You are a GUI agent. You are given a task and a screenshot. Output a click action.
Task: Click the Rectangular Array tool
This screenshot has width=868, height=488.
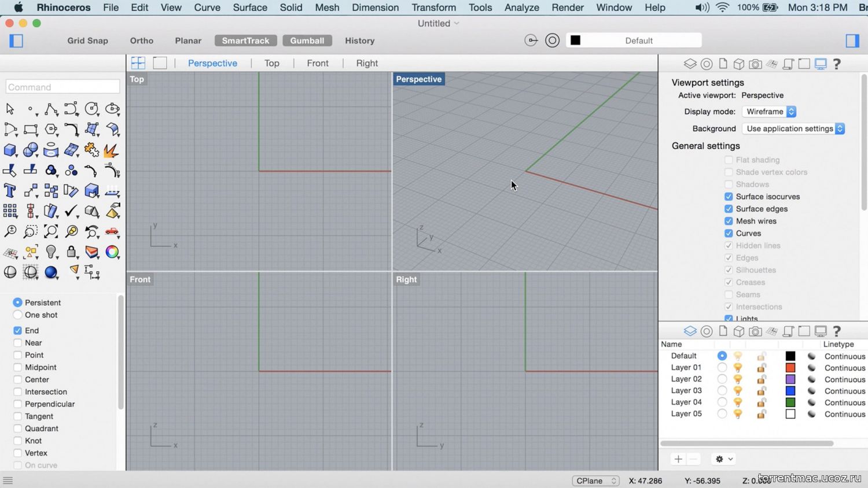(x=10, y=211)
